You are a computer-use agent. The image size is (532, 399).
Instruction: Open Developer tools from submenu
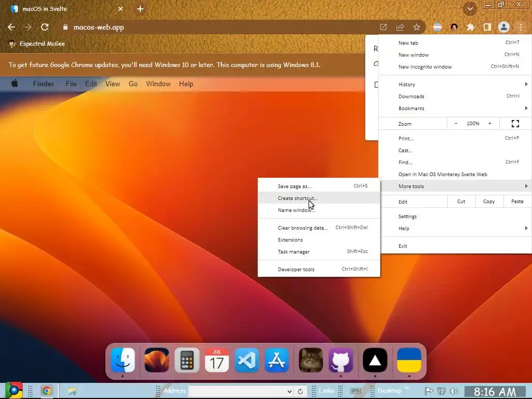(319, 269)
